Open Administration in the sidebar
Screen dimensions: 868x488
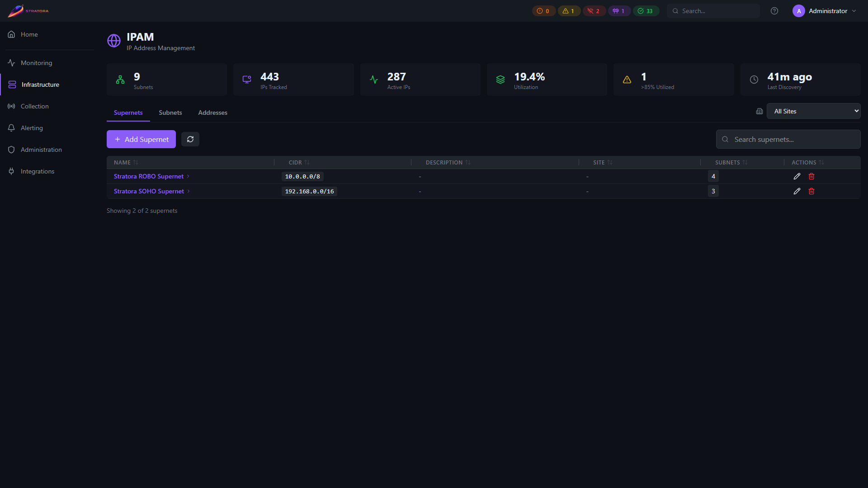click(x=41, y=150)
